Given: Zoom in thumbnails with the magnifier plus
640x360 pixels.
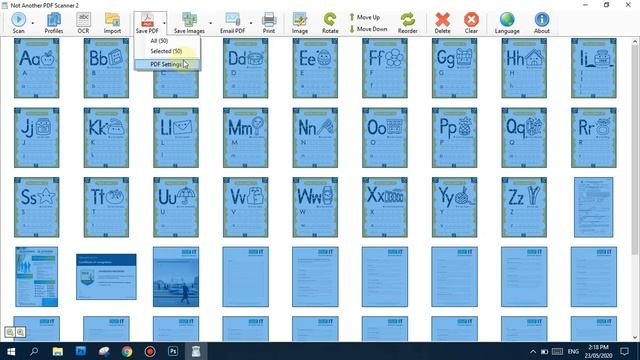Looking at the screenshot, I should (20, 332).
